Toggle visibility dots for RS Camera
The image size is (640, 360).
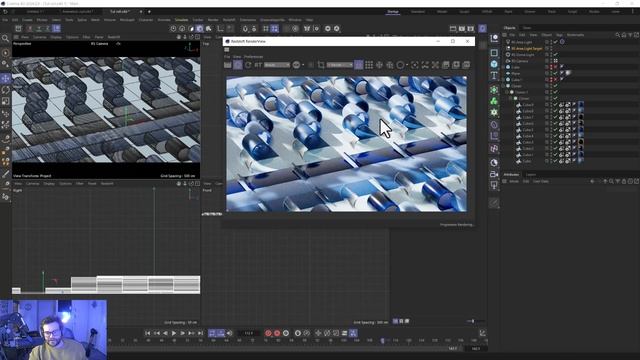click(x=551, y=61)
